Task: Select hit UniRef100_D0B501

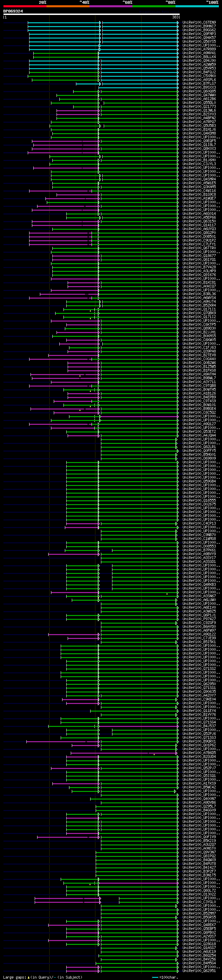Action: [199, 237]
